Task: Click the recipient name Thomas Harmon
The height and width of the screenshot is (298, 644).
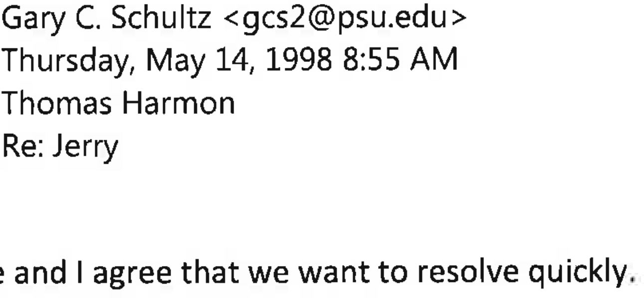Action: coord(119,103)
